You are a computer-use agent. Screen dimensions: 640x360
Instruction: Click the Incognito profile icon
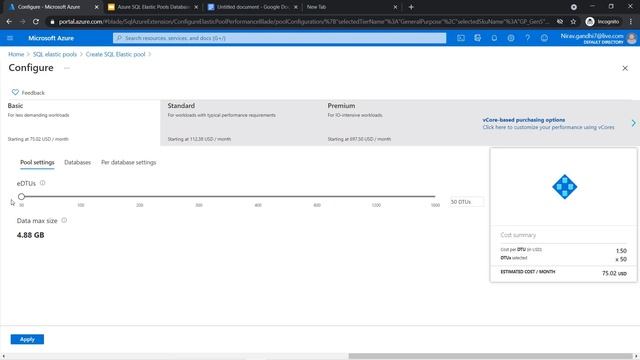[590, 22]
